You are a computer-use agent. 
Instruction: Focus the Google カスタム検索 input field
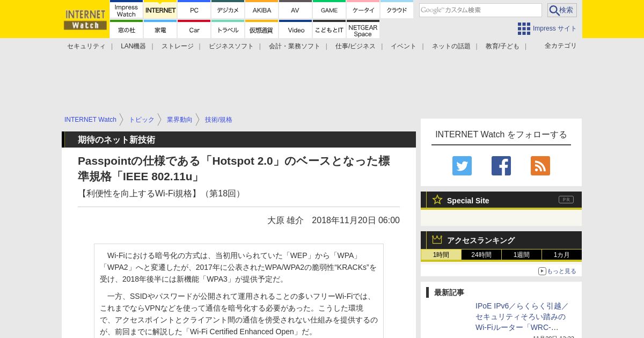(480, 10)
